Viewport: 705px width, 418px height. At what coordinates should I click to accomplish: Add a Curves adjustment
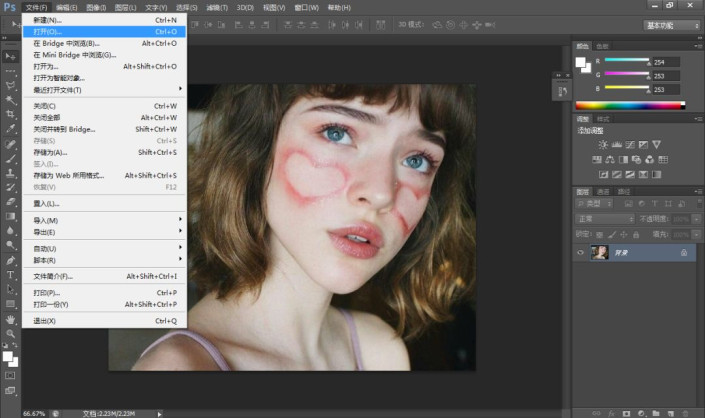click(630, 145)
